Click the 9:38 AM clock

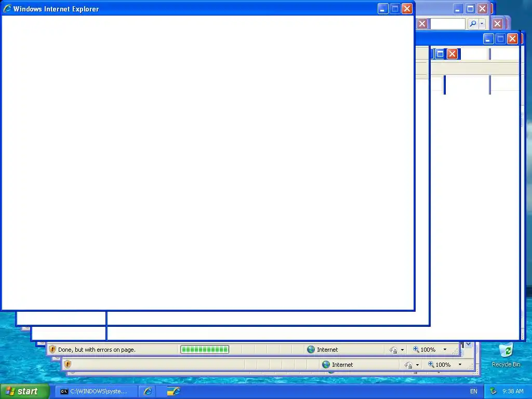tap(513, 391)
